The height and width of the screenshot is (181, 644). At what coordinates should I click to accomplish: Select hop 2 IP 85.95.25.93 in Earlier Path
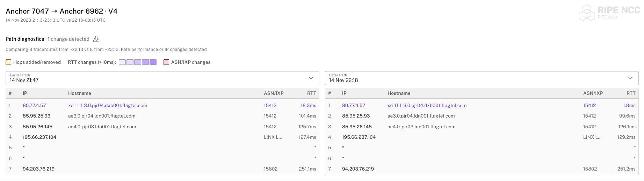pos(37,116)
